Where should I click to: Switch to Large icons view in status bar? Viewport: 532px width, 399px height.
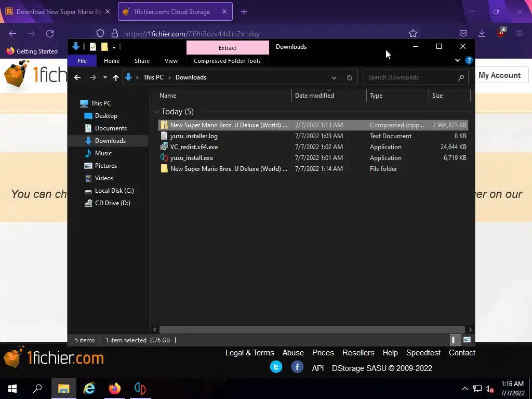pyautogui.click(x=467, y=340)
